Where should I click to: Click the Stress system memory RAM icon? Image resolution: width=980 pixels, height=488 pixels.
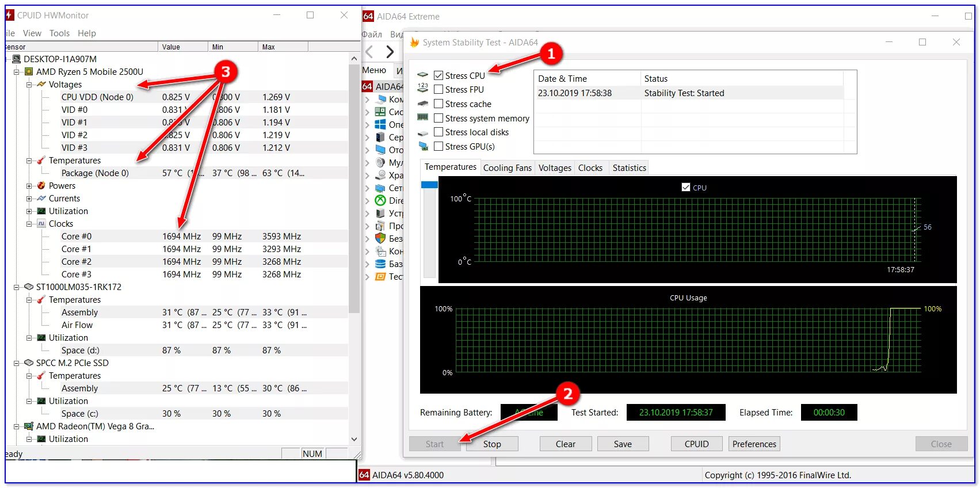tap(423, 117)
